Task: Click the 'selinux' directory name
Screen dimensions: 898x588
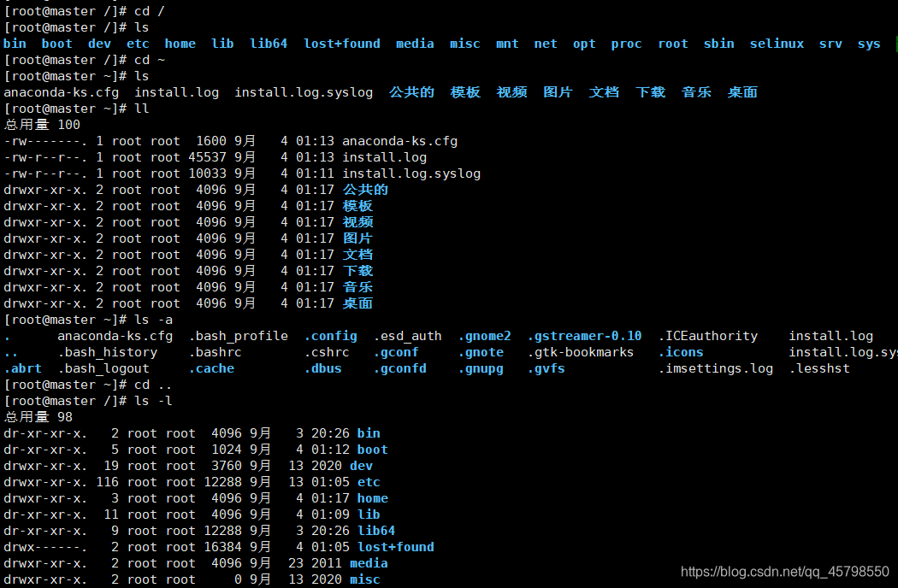Action: (x=777, y=44)
